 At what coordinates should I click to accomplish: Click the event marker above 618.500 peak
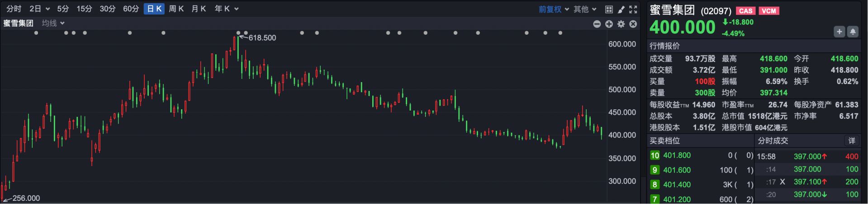pos(238,33)
